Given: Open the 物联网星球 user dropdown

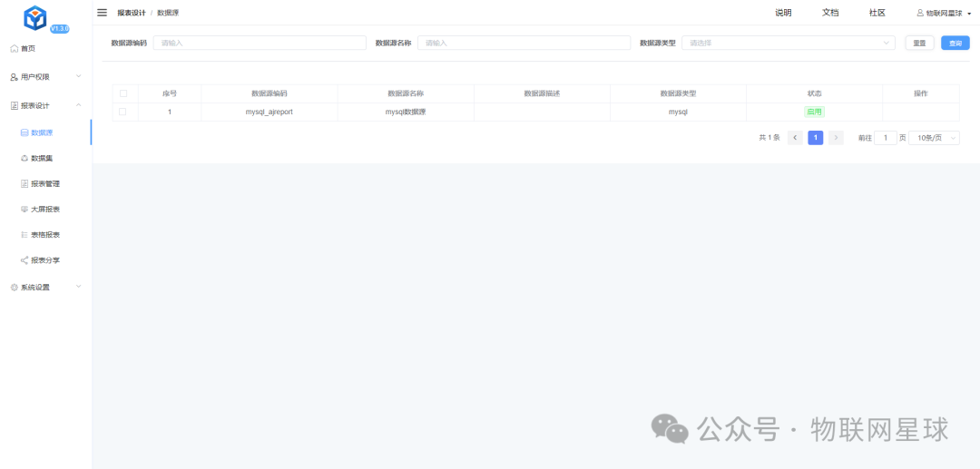Looking at the screenshot, I should (943, 13).
